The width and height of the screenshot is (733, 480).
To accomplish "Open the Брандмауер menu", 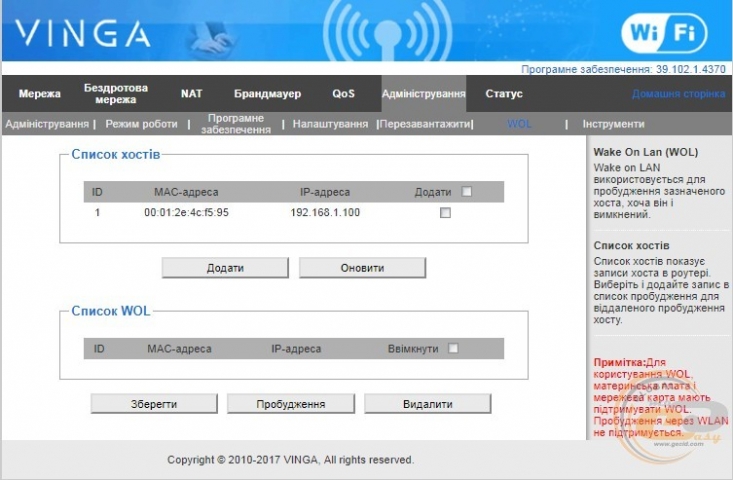I will 267,94.
